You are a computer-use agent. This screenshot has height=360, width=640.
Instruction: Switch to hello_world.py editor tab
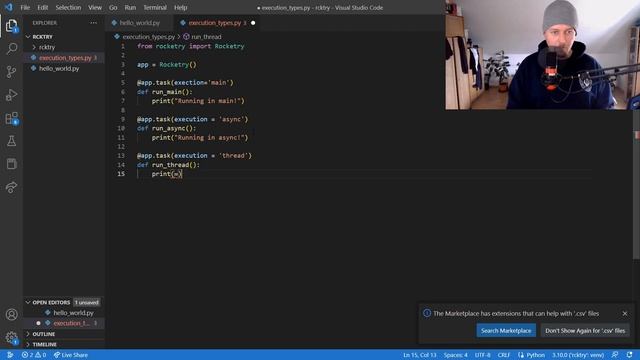[139, 23]
